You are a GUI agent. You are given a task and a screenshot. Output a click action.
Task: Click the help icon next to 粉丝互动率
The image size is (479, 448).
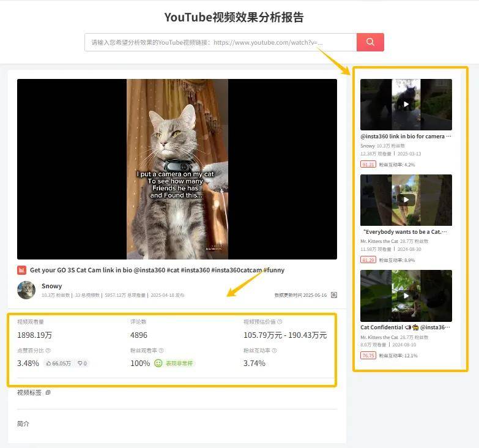tap(274, 351)
